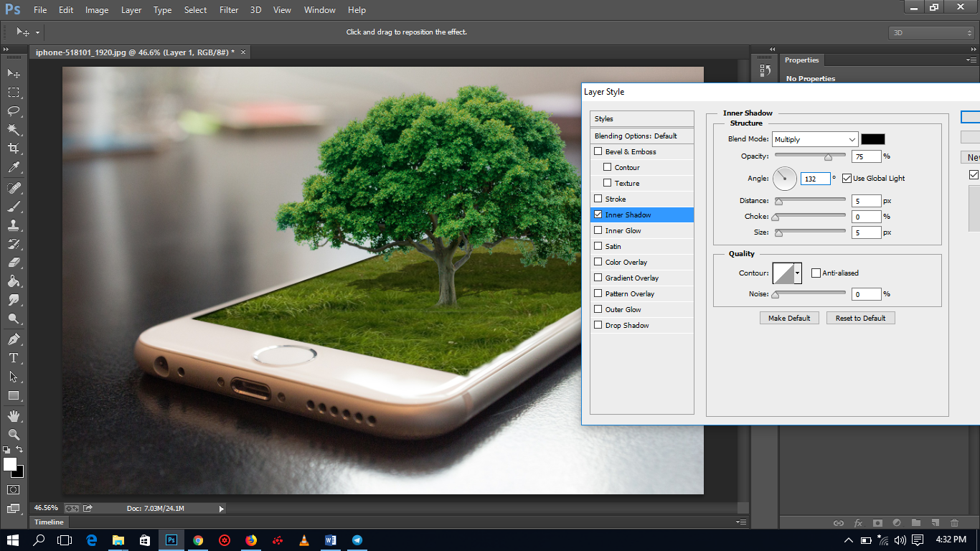This screenshot has width=980, height=551.
Task: Select the Paint Bucket tool
Action: point(14,281)
